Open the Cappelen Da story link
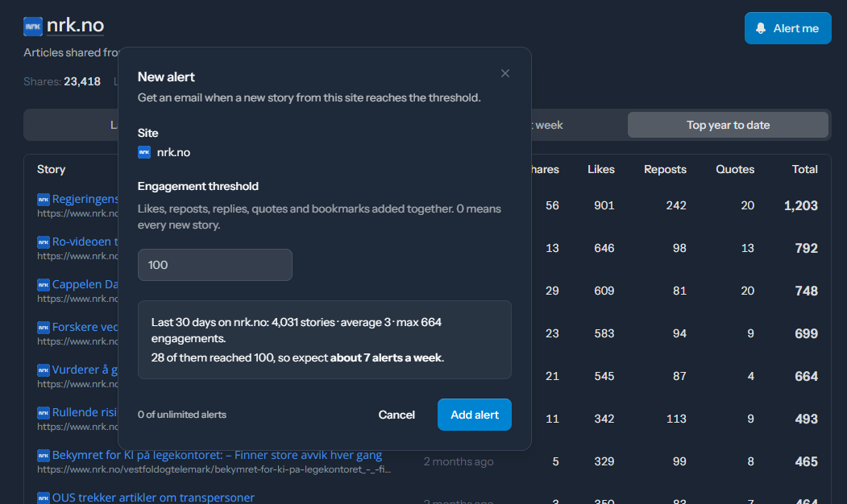This screenshot has height=504, width=847. pyautogui.click(x=85, y=284)
